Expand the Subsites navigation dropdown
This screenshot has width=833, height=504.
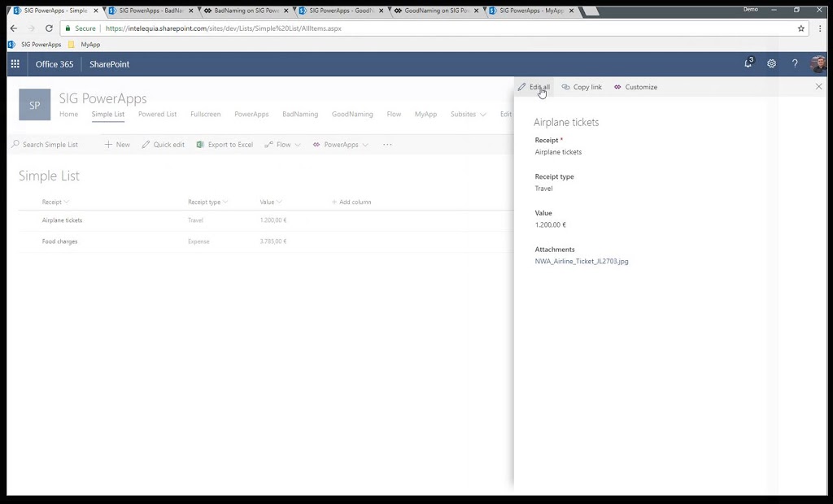pos(468,114)
